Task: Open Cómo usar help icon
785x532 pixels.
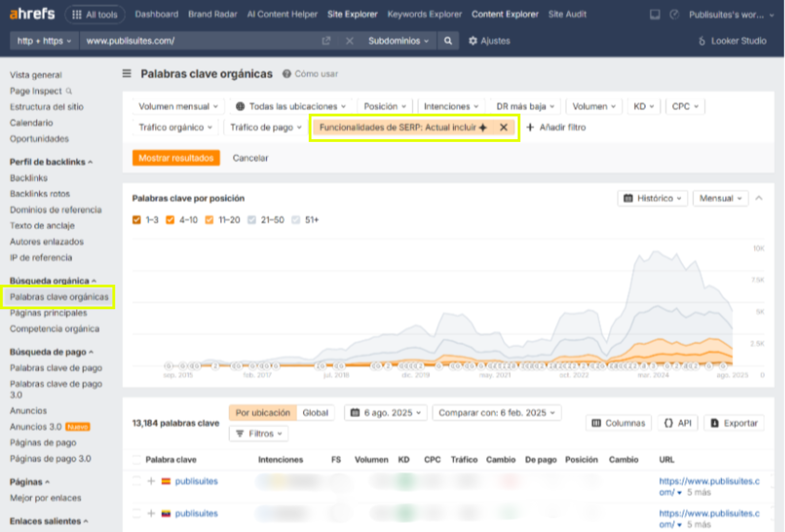Action: click(287, 74)
